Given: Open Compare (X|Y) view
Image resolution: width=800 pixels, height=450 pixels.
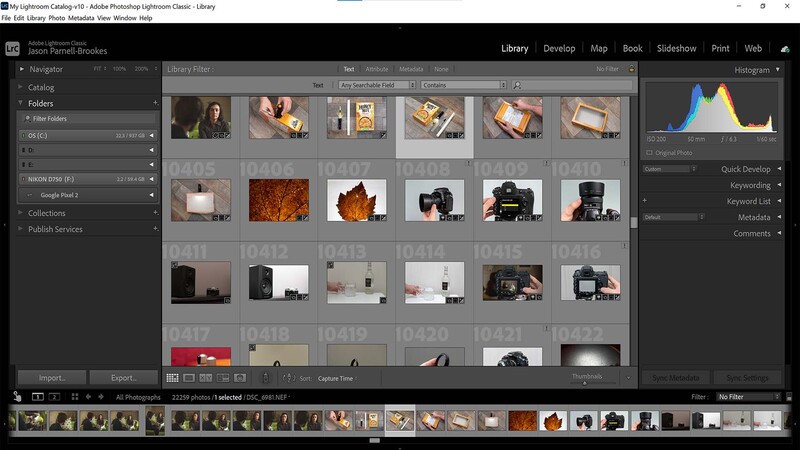Looking at the screenshot, I should [206, 378].
